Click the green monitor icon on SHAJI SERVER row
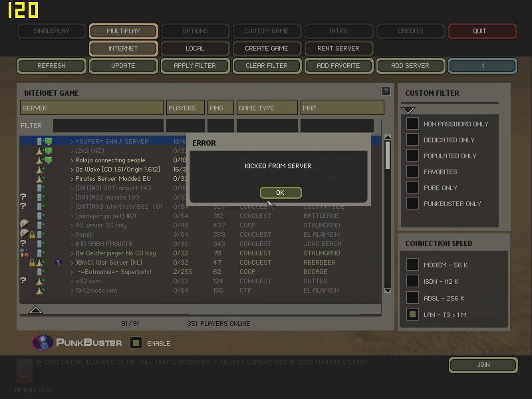Screen dimensions: 532x399 click(x=49, y=141)
